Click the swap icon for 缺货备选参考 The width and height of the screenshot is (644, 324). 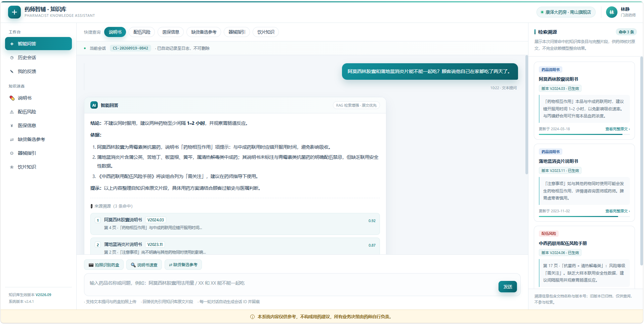pos(12,139)
